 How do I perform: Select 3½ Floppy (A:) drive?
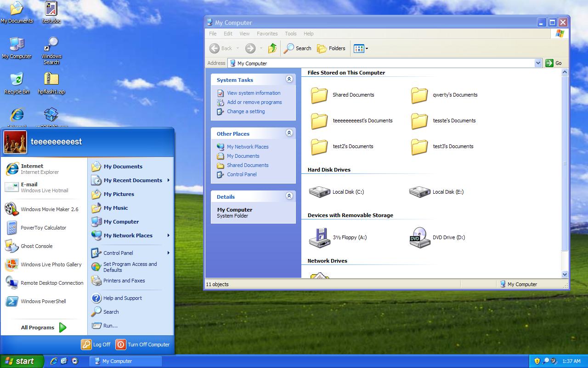(338, 238)
